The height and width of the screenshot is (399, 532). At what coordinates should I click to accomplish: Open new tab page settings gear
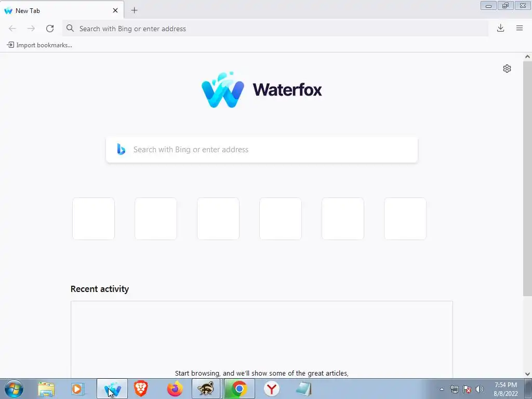click(507, 69)
